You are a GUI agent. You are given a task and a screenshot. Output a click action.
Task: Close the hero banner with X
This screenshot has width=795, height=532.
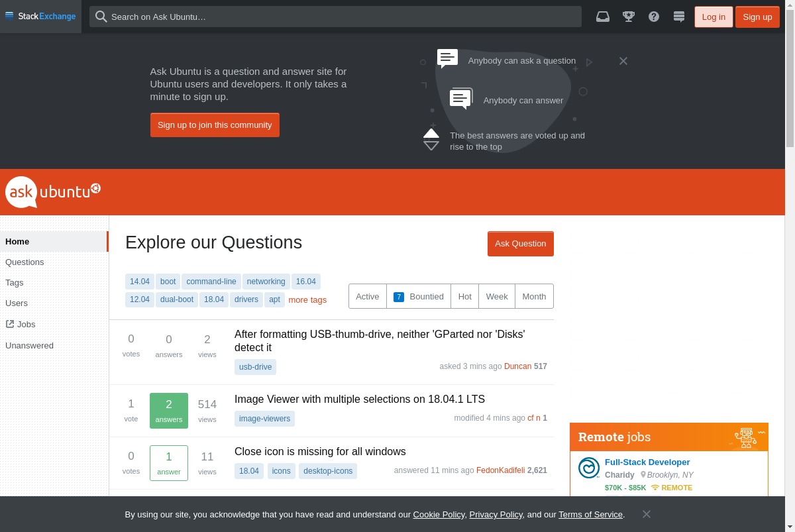coord(623,61)
